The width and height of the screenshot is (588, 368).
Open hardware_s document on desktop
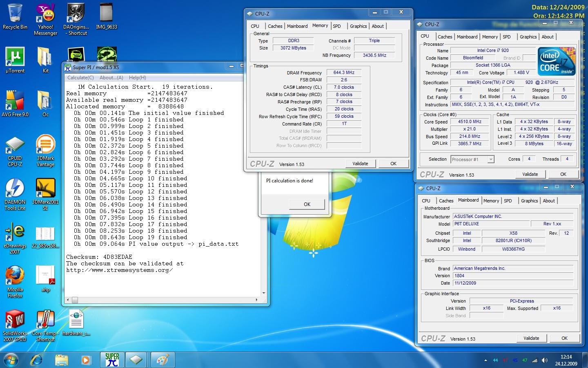76,323
